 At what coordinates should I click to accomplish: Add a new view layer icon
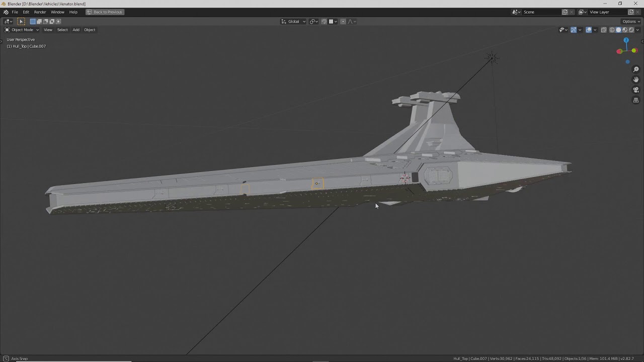pos(631,12)
